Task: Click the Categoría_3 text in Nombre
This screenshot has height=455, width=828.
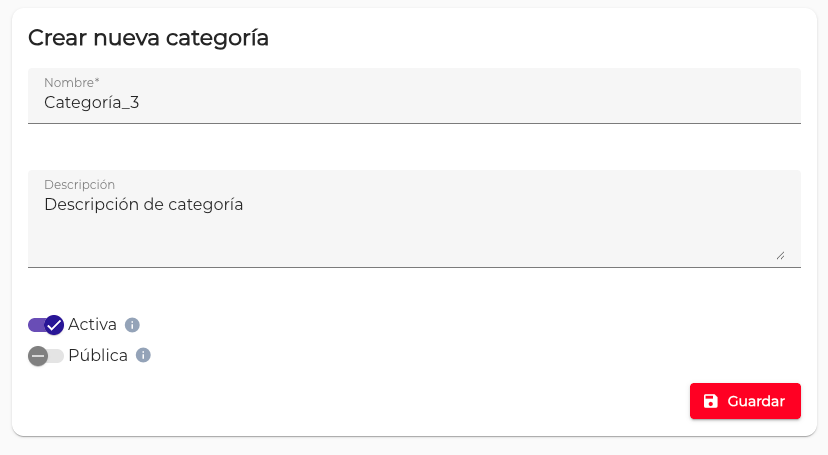Action: click(x=91, y=102)
